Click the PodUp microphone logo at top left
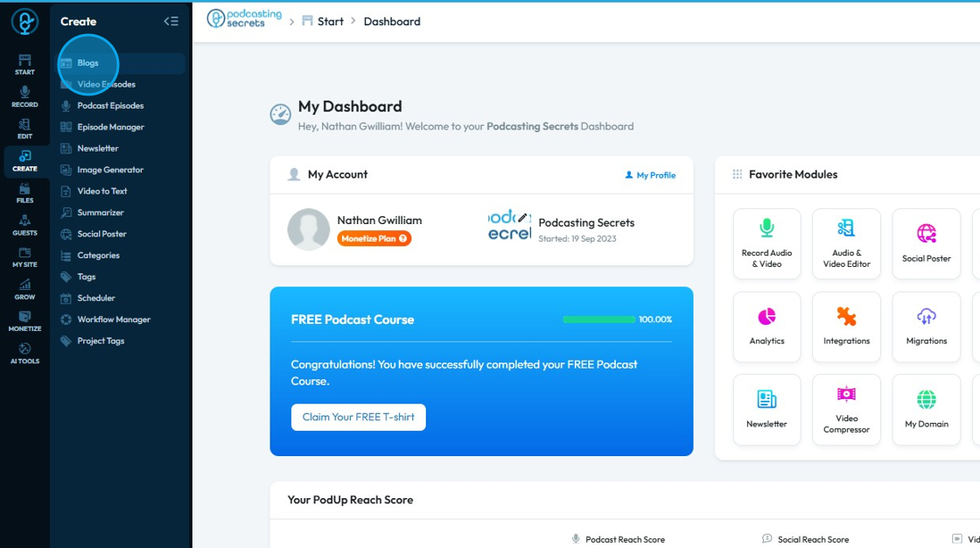980x548 pixels. click(24, 21)
